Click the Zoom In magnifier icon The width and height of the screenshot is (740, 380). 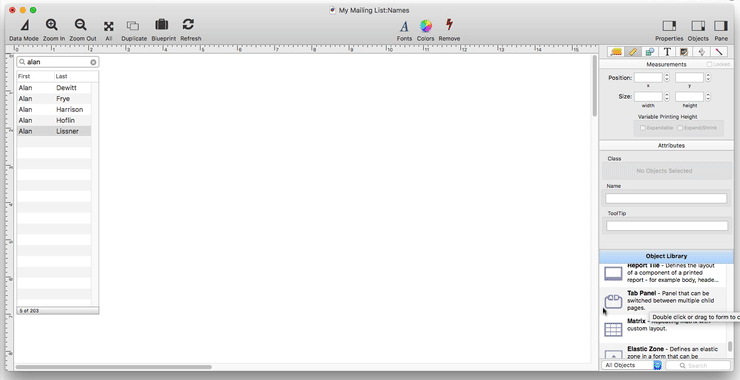point(52,25)
